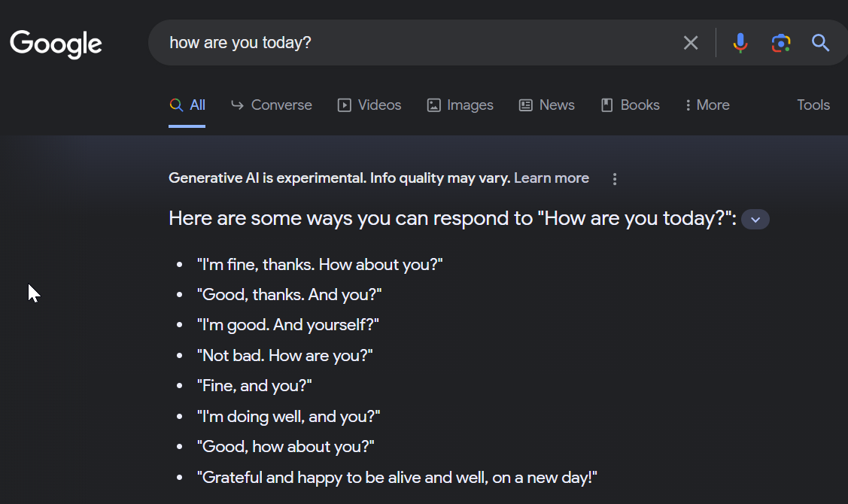Open the Learn more link
This screenshot has width=848, height=504.
[x=552, y=178]
